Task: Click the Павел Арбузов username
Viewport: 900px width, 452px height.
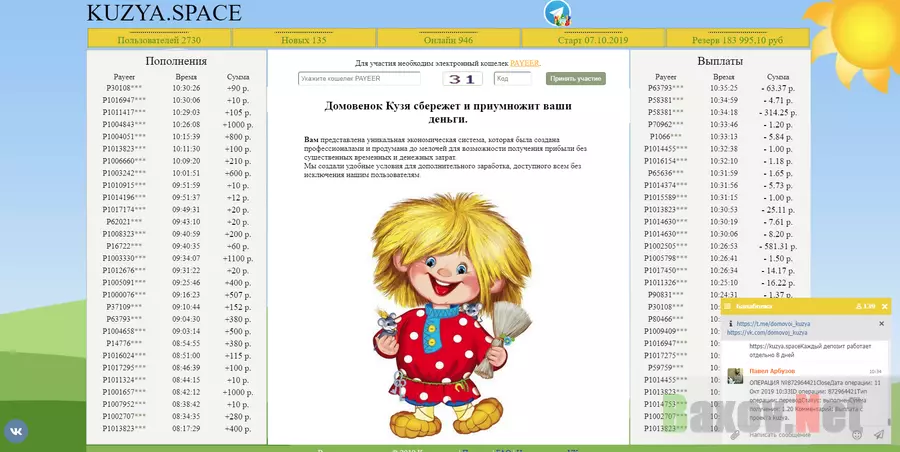Action: pyautogui.click(x=774, y=371)
